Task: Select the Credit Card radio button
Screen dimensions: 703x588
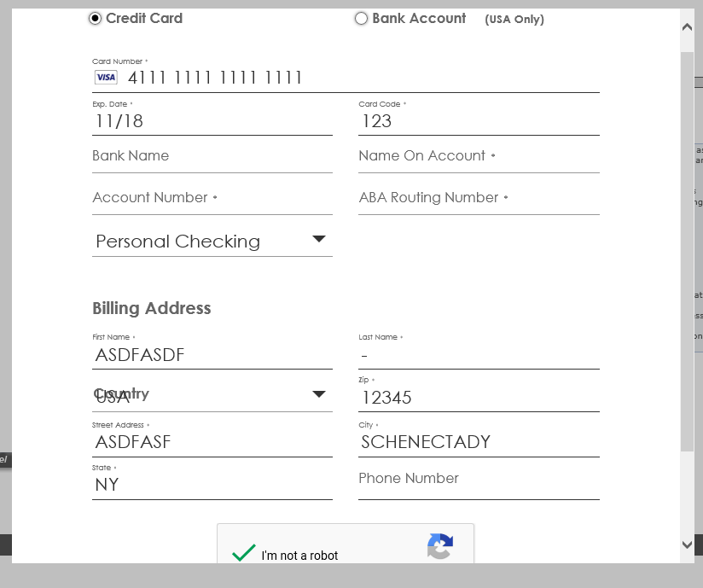Action: [95, 18]
